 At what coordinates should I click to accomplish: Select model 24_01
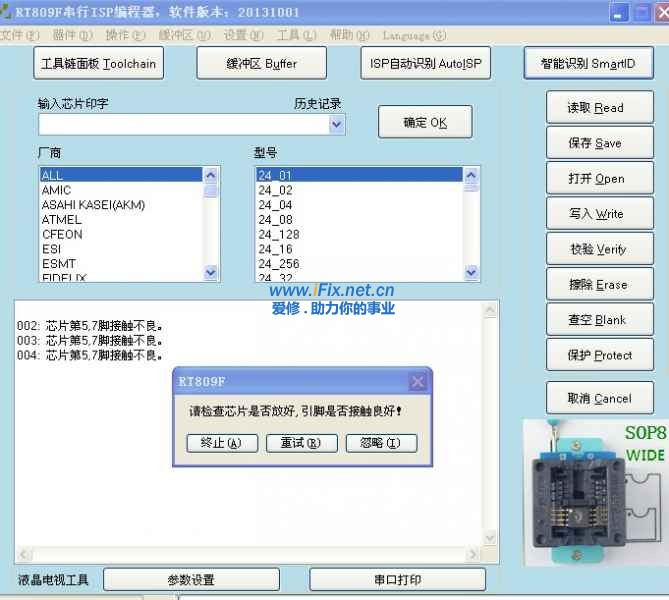[359, 175]
